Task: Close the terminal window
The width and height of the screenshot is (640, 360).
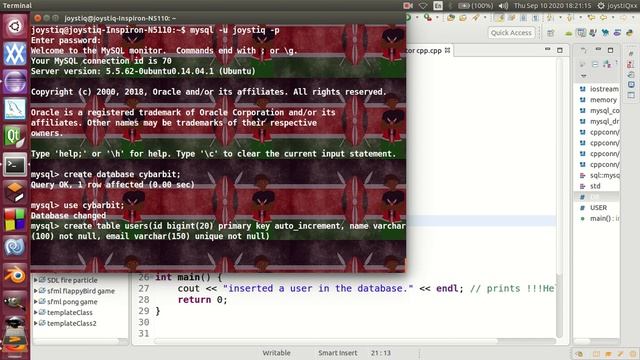Action: pos(38,18)
